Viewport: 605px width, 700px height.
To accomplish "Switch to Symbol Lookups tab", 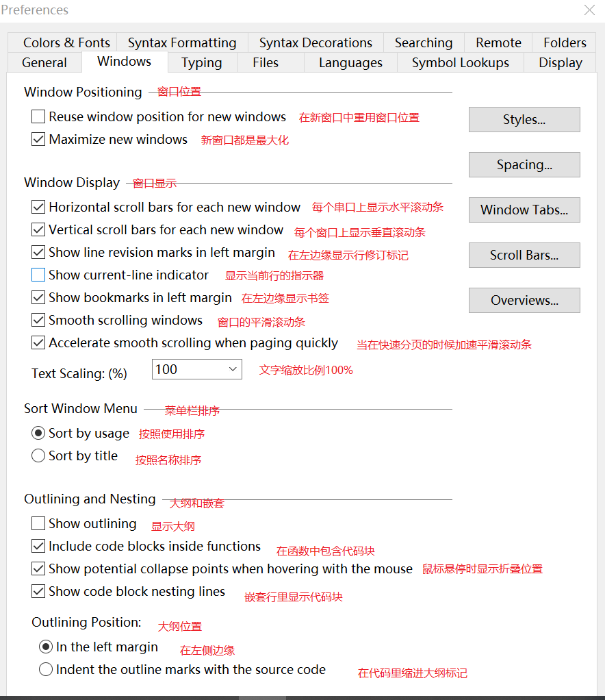I will [x=460, y=62].
